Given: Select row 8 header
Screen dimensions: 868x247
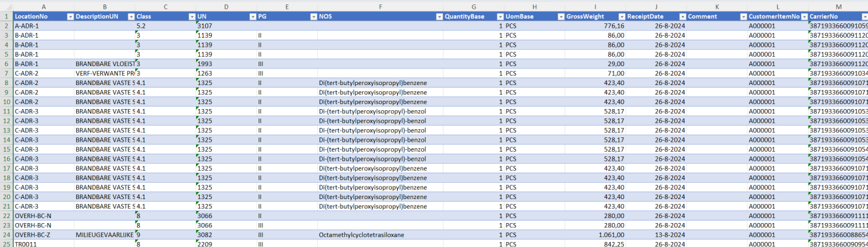Looking at the screenshot, I should click(6, 83).
